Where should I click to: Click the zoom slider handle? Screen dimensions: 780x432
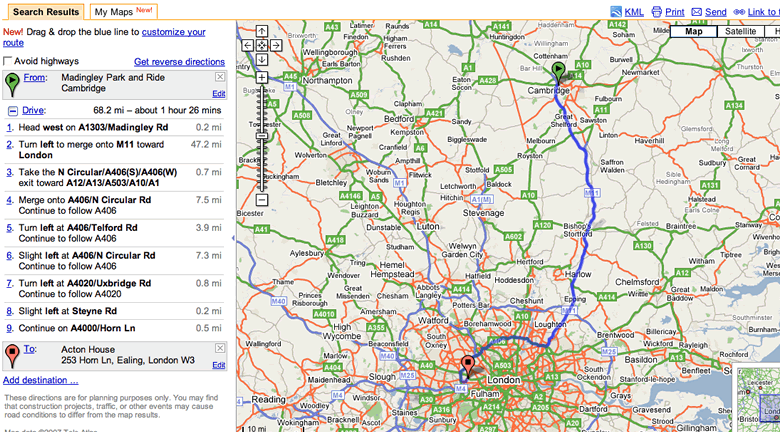click(262, 136)
